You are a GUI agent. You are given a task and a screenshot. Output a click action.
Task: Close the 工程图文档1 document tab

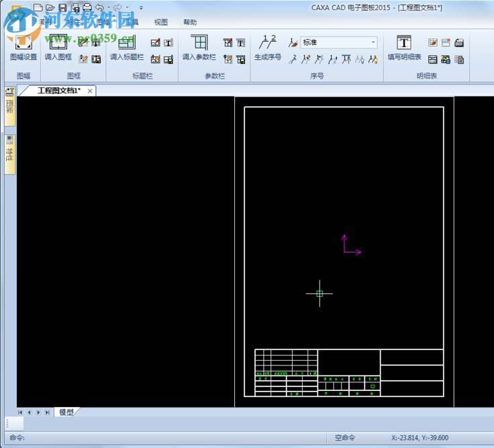(90, 91)
